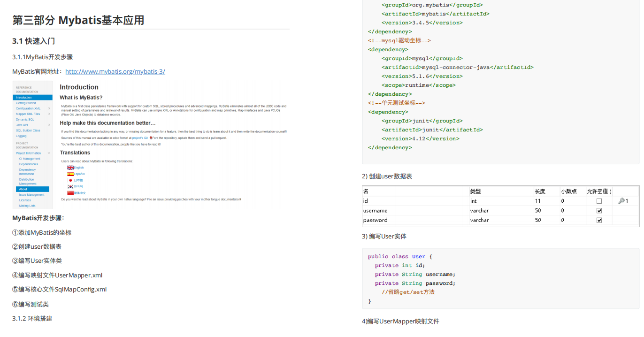
Task: Click the "3.1.2 环境搭建" heading
Action: [x=32, y=319]
